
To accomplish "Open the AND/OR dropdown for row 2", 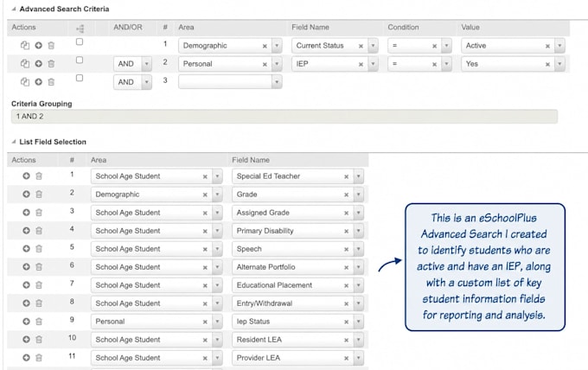I will 147,64.
